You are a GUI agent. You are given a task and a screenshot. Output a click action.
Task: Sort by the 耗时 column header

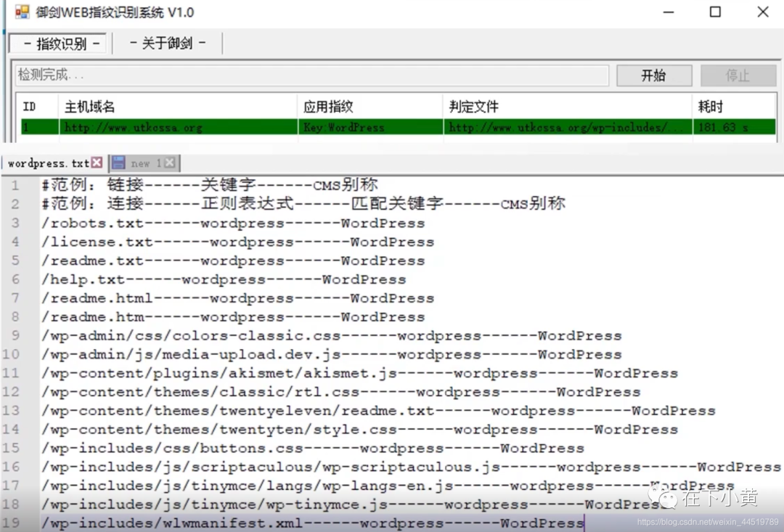(x=734, y=107)
